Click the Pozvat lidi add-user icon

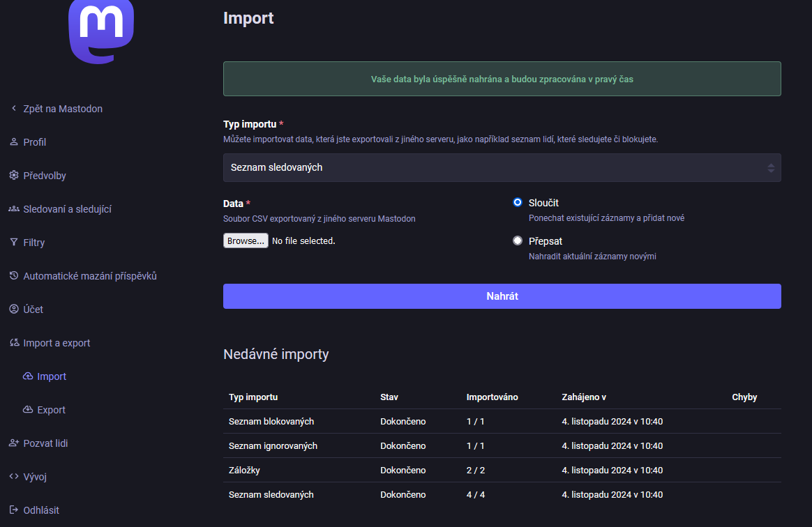click(14, 443)
